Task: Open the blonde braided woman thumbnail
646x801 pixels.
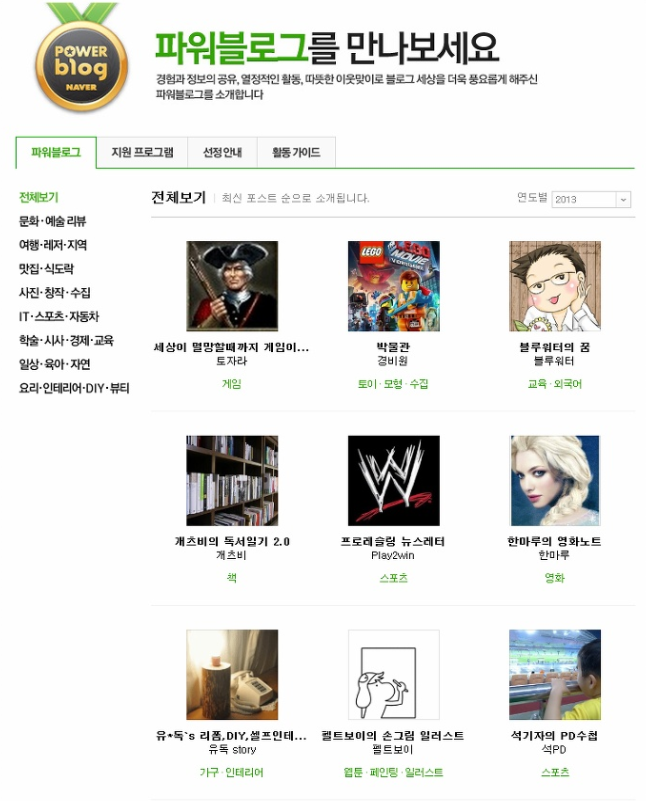Action: (555, 480)
